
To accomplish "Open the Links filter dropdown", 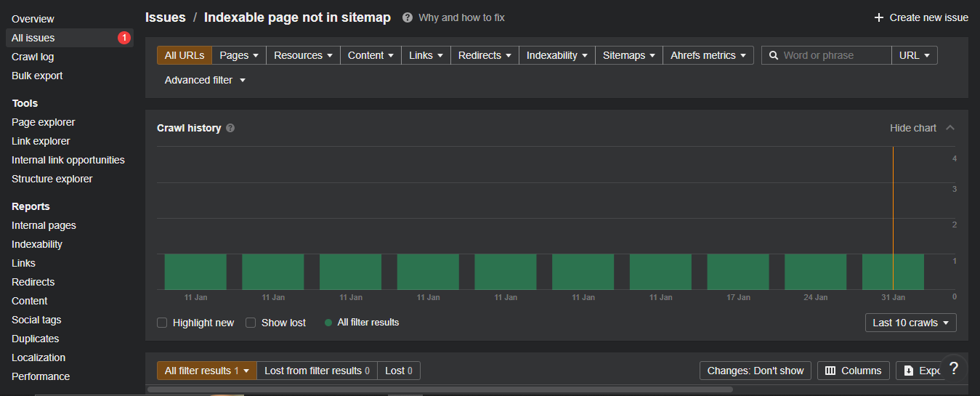I will 426,55.
